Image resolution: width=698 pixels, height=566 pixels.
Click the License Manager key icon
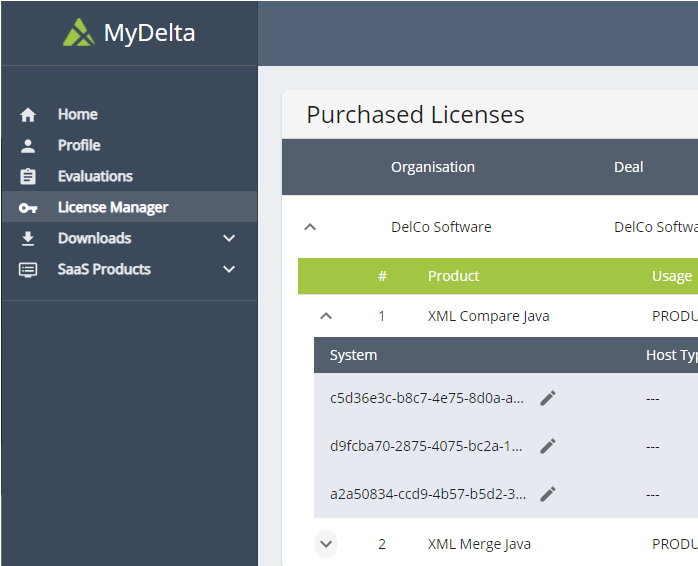(x=28, y=208)
